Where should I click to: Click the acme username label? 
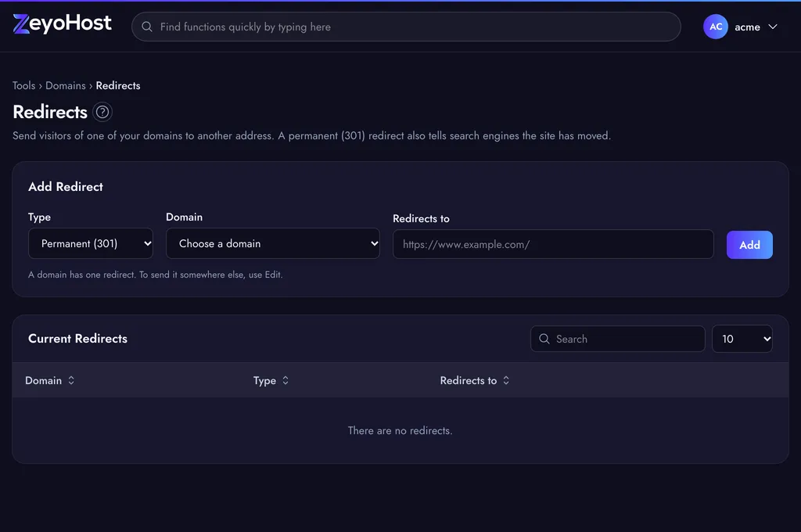pyautogui.click(x=747, y=27)
